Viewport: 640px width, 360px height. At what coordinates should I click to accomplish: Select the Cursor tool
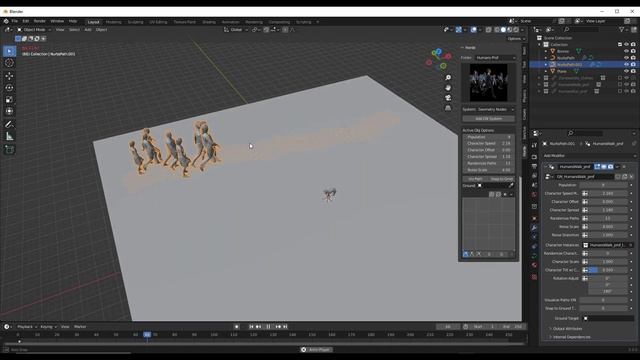[9, 63]
